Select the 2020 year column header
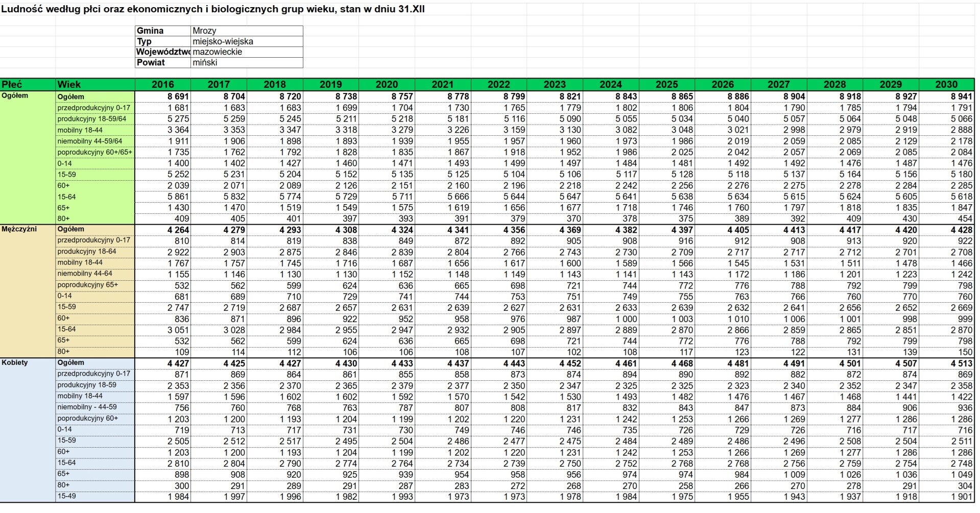 [387, 84]
